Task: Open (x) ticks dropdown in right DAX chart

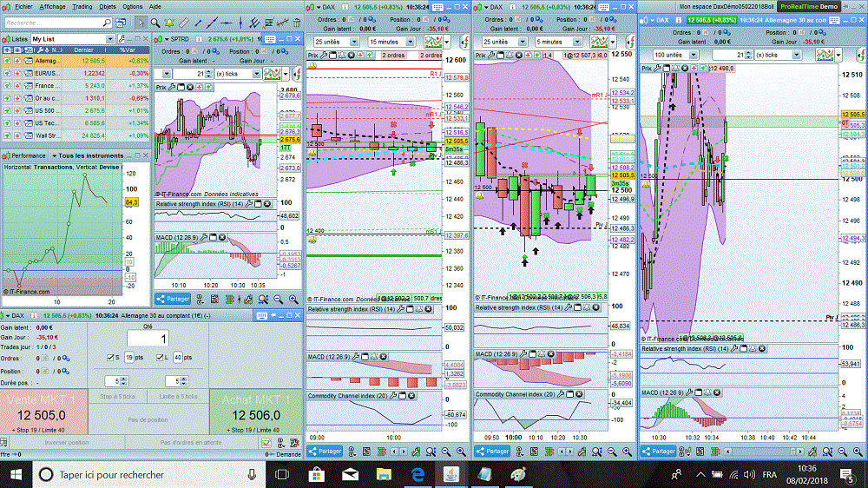Action: [x=796, y=55]
